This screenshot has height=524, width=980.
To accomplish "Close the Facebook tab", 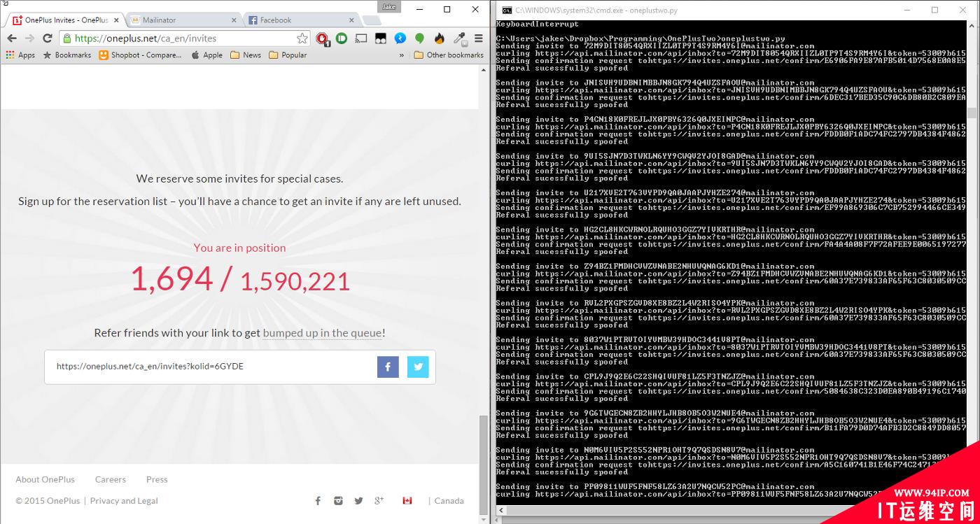I will pyautogui.click(x=350, y=20).
